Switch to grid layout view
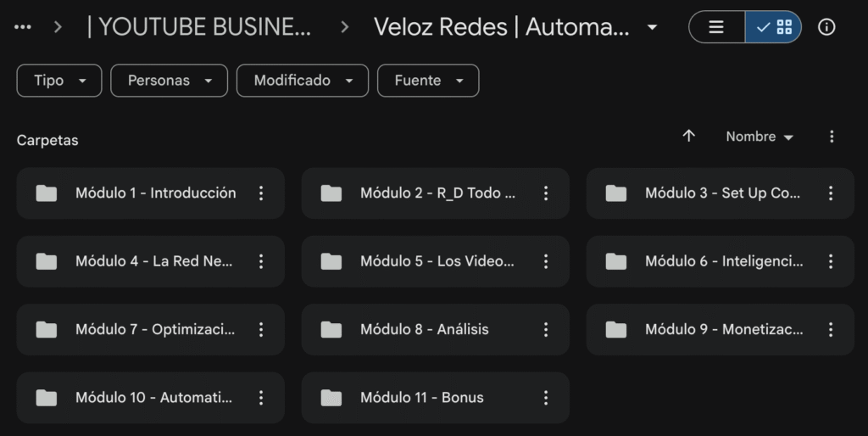868x436 pixels. (774, 27)
